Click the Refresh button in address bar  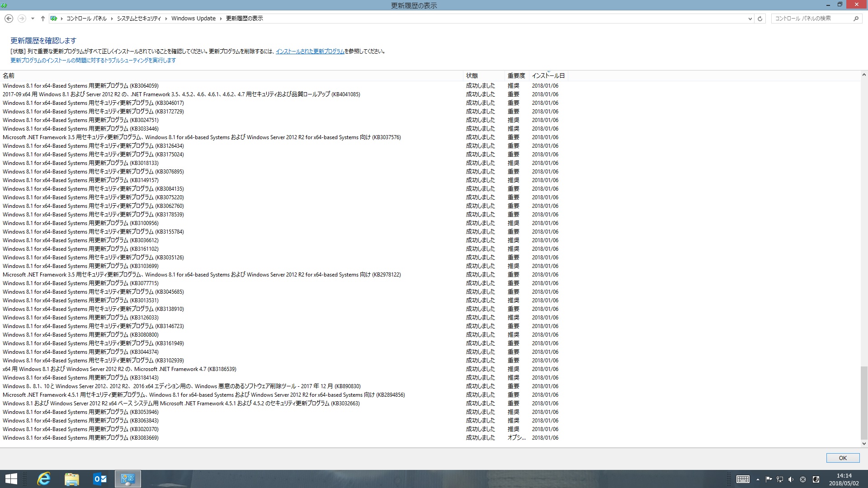click(760, 19)
